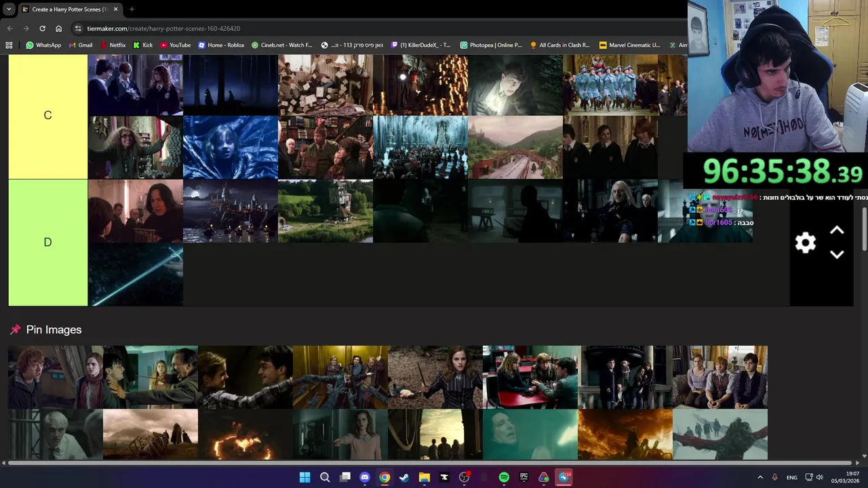Open the WhatsApp bookmark
868x488 pixels.
43,45
